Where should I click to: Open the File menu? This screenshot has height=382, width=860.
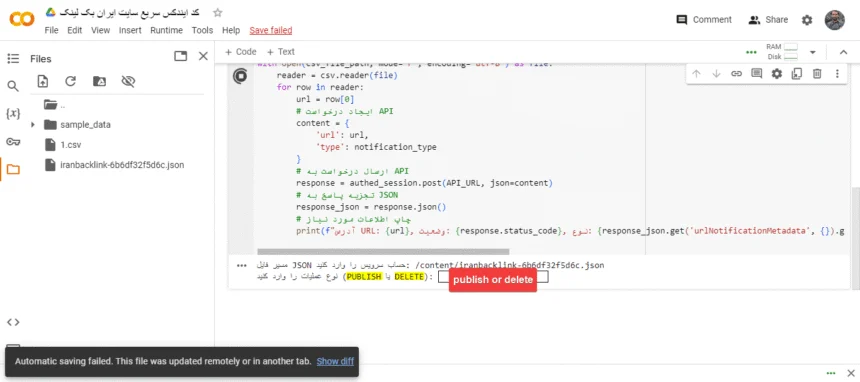[51, 30]
